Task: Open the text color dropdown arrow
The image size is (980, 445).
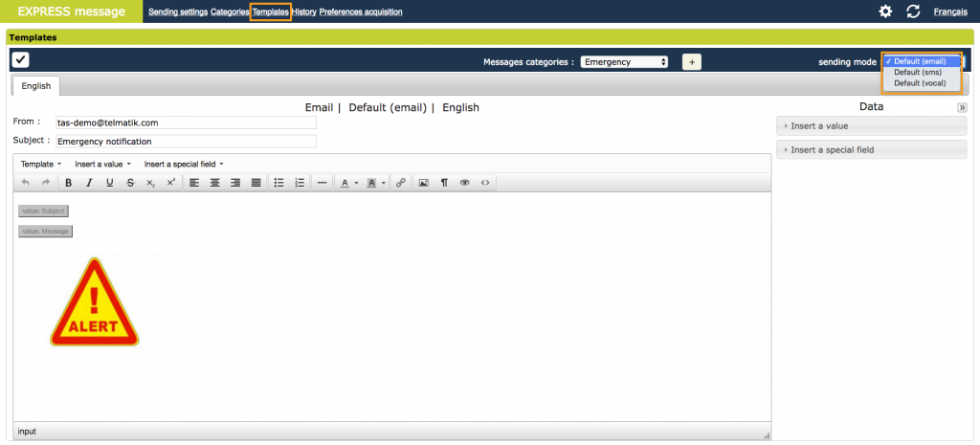Action: tap(356, 183)
